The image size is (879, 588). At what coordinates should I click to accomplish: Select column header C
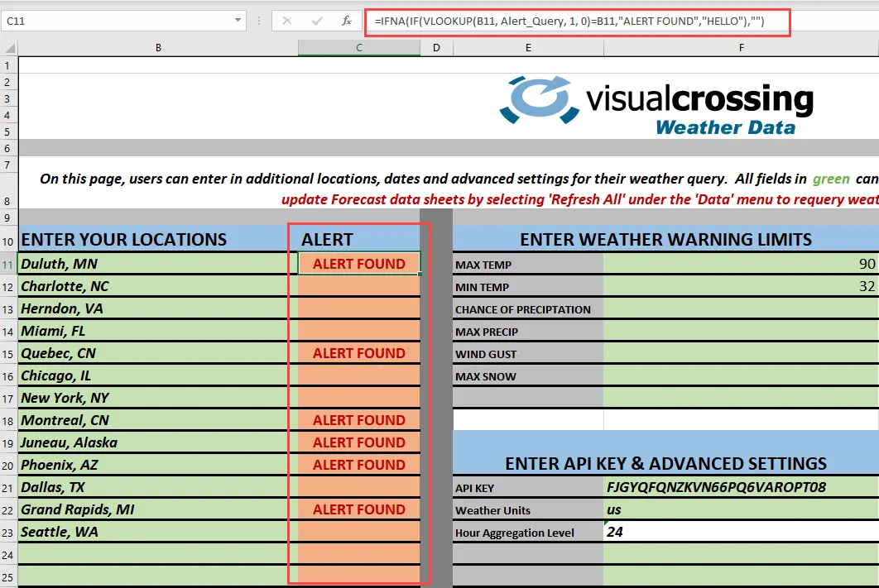point(358,47)
